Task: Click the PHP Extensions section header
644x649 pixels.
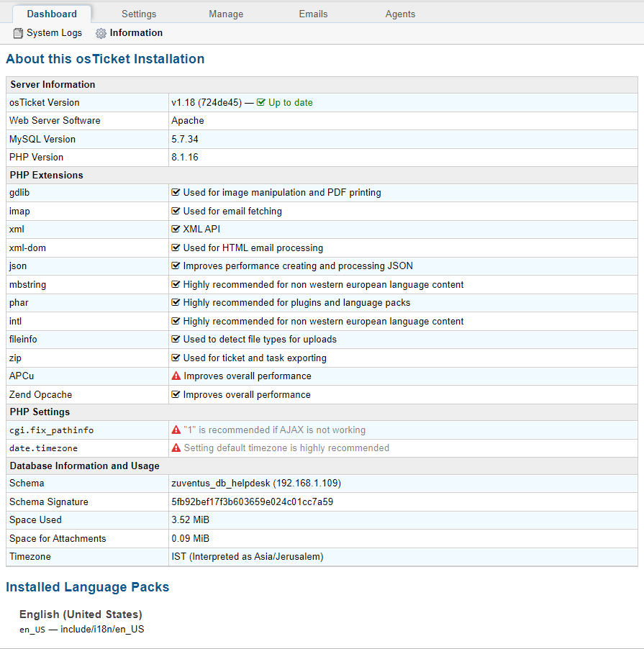Action: [x=46, y=175]
